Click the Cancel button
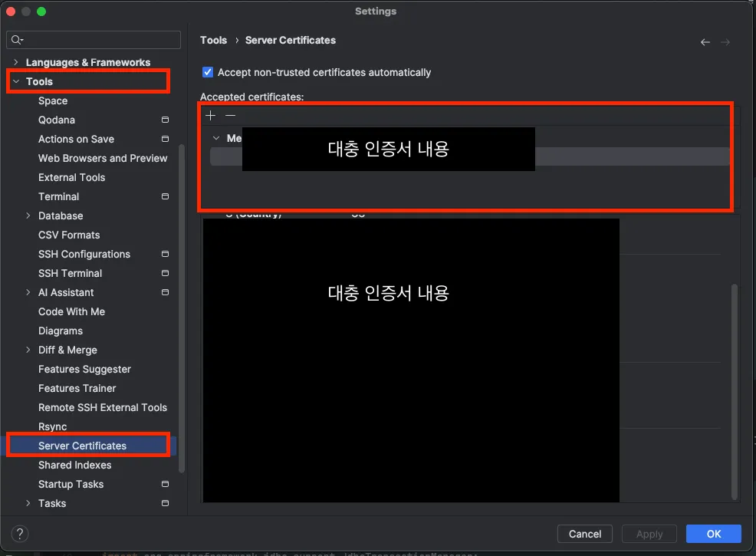Image resolution: width=756 pixels, height=556 pixels. point(585,534)
